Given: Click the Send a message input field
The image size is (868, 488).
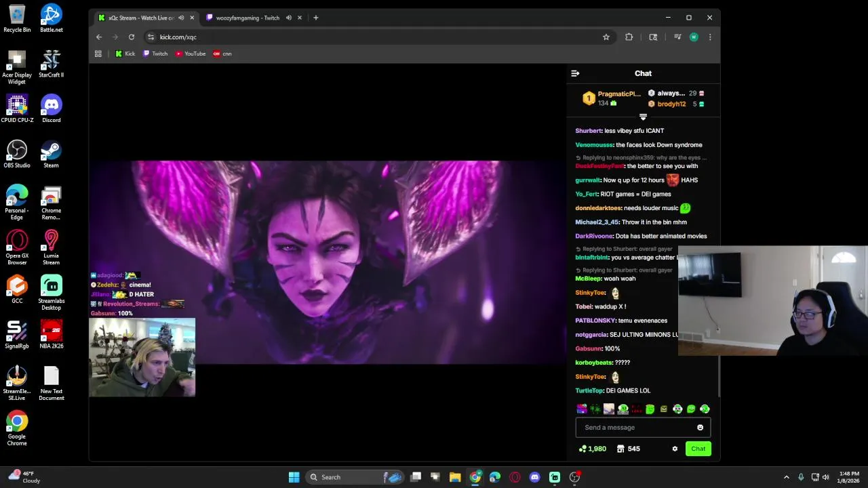Looking at the screenshot, I should (x=637, y=428).
